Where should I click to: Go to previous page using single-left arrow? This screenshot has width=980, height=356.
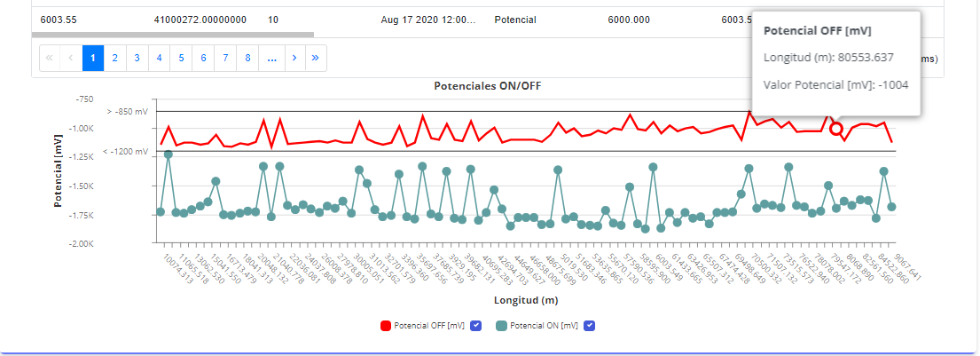pos(72,58)
